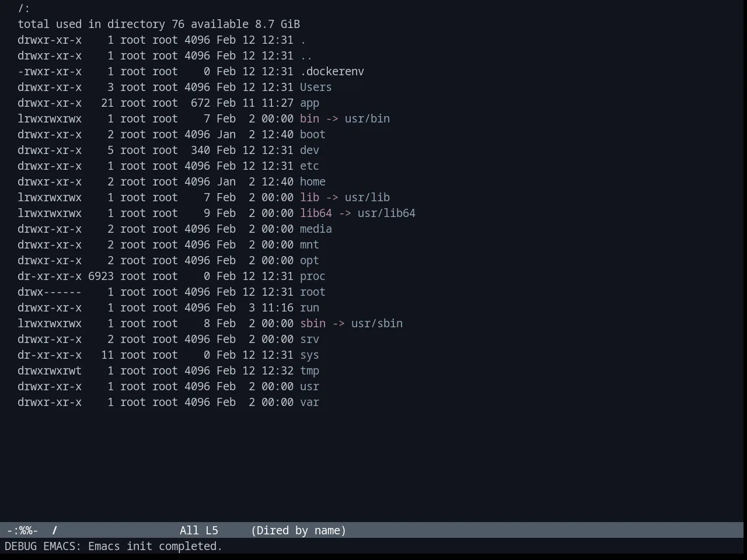The height and width of the screenshot is (560, 747).
Task: Click the '(Dired by name)' mode indicator
Action: click(298, 530)
